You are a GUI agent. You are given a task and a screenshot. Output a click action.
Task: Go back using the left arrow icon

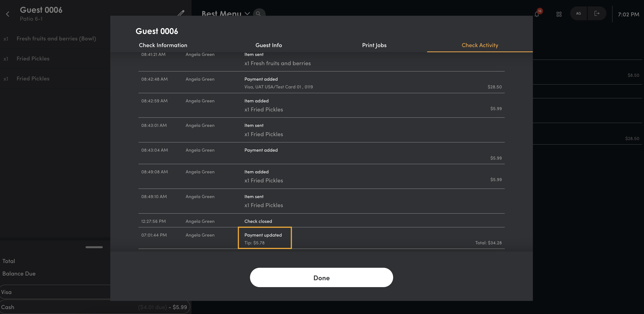(8, 14)
